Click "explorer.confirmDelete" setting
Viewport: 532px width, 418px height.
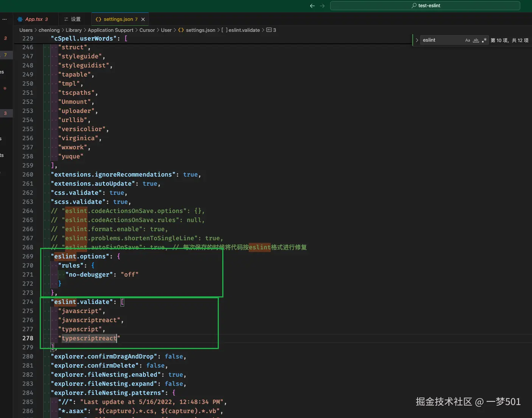click(x=95, y=366)
